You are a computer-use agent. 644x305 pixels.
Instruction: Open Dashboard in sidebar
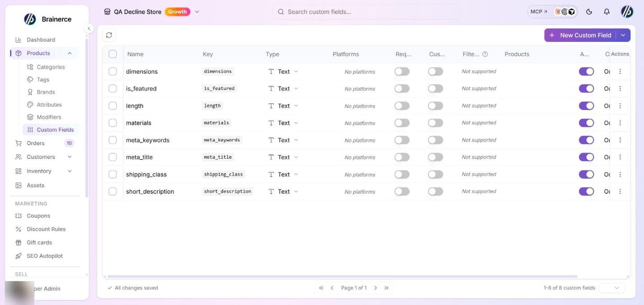coord(41,40)
